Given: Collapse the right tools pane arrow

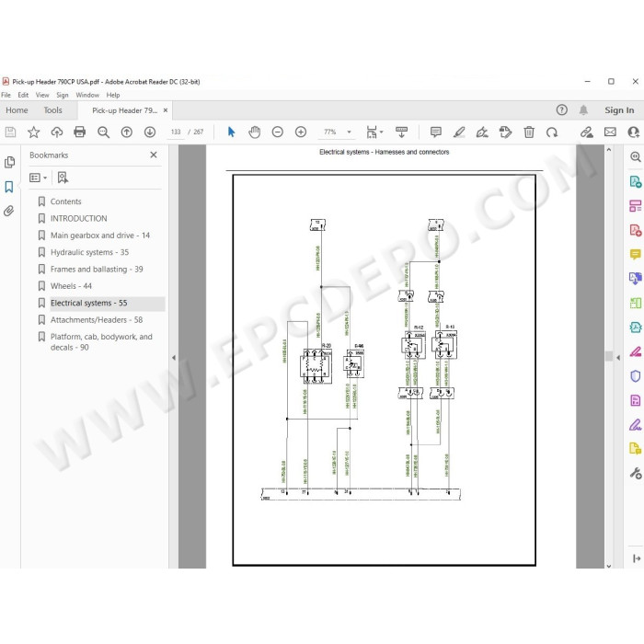Looking at the screenshot, I should click(x=618, y=358).
